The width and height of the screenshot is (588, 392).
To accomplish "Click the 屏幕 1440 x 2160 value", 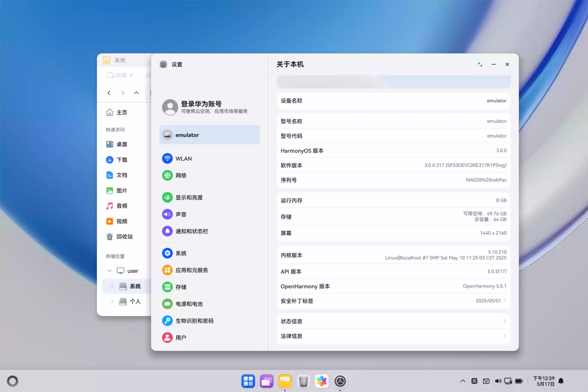I will [x=493, y=233].
